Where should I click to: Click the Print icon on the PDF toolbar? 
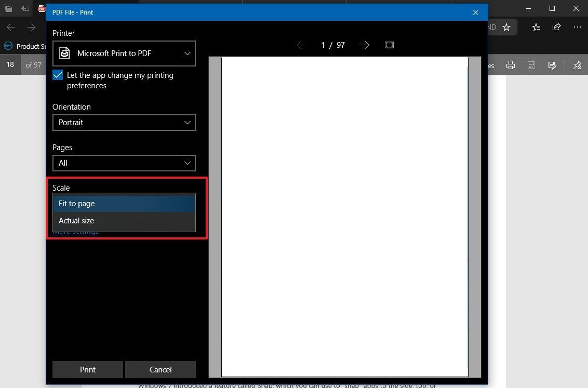[511, 65]
